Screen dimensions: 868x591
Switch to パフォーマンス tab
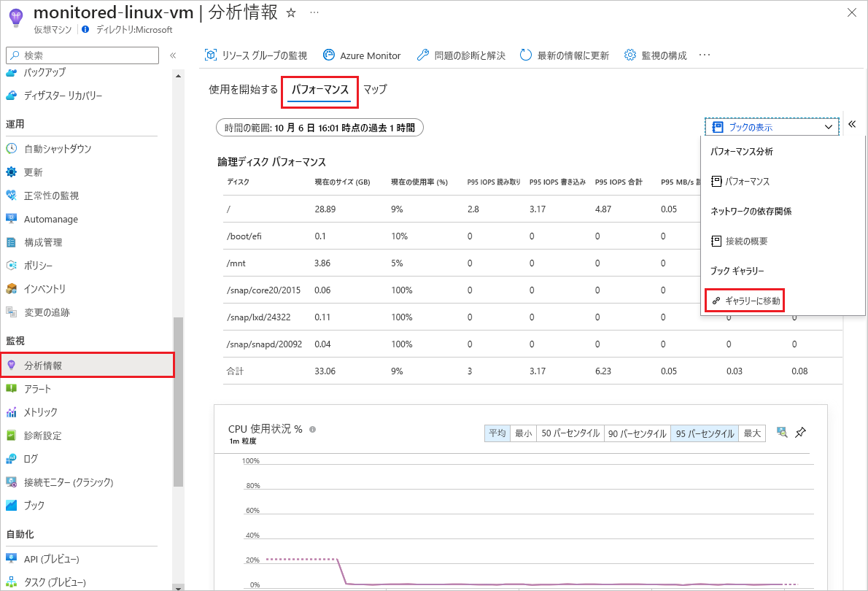[x=320, y=90]
